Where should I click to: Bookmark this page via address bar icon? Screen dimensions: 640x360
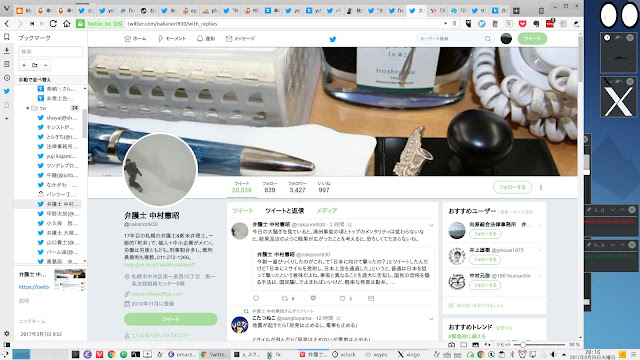pos(455,24)
